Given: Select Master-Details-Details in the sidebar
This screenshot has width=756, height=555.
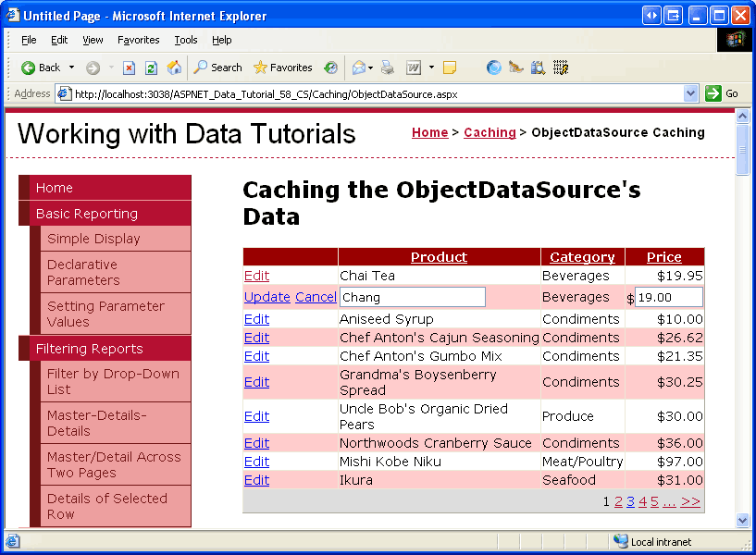Looking at the screenshot, I should (x=96, y=423).
